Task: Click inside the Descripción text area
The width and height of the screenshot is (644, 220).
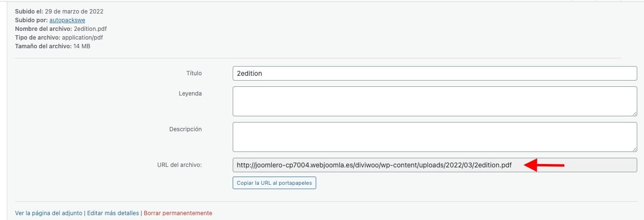Action: [x=434, y=137]
